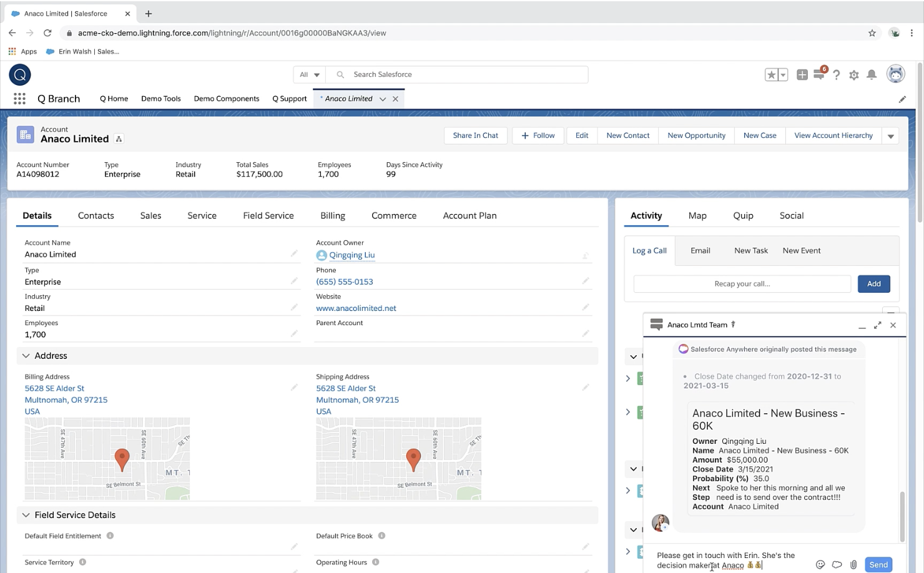Open the www.anacolimited.net website link
The image size is (924, 573).
(356, 308)
